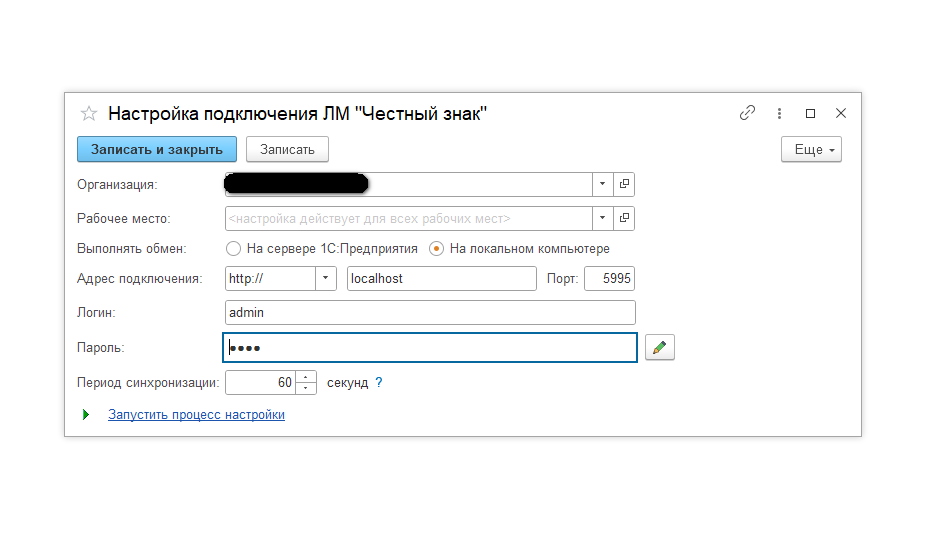Click the question mark help icon
This screenshot has height=533, width=927.
click(x=379, y=383)
